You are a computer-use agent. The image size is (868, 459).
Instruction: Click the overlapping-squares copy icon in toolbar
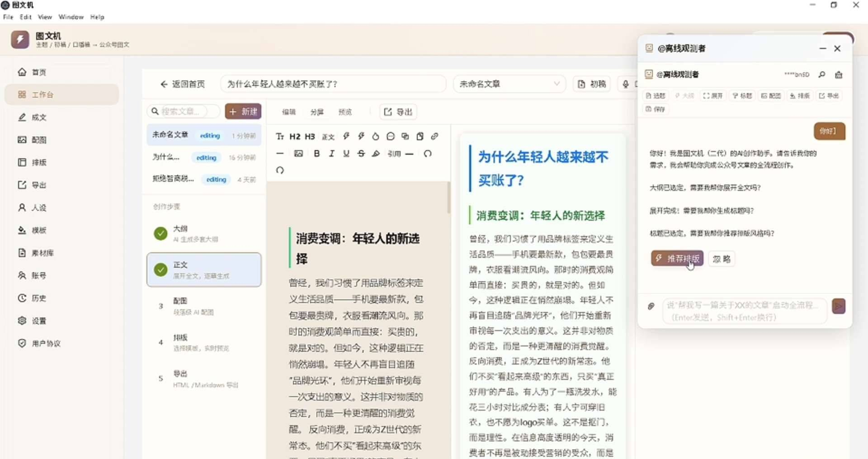[x=405, y=137]
